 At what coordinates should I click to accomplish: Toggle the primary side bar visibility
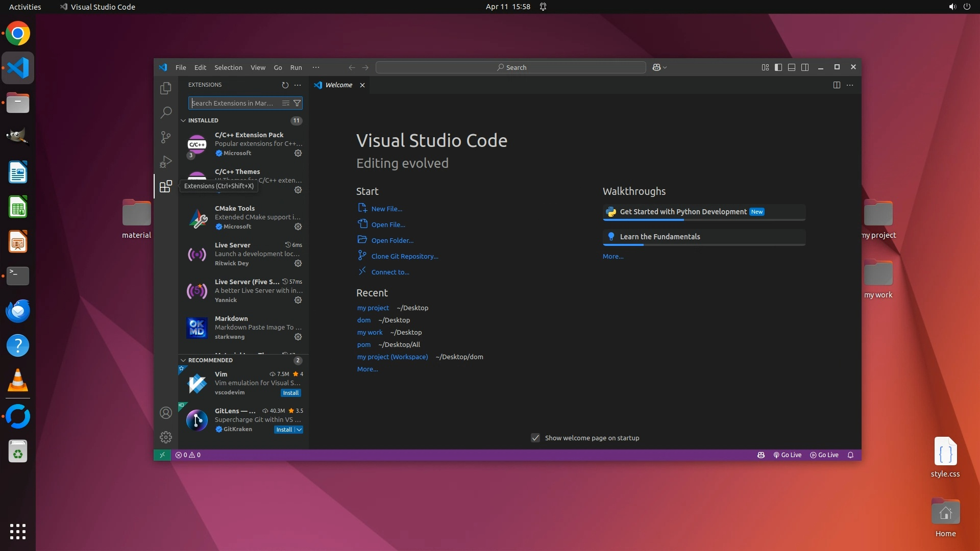(x=778, y=67)
